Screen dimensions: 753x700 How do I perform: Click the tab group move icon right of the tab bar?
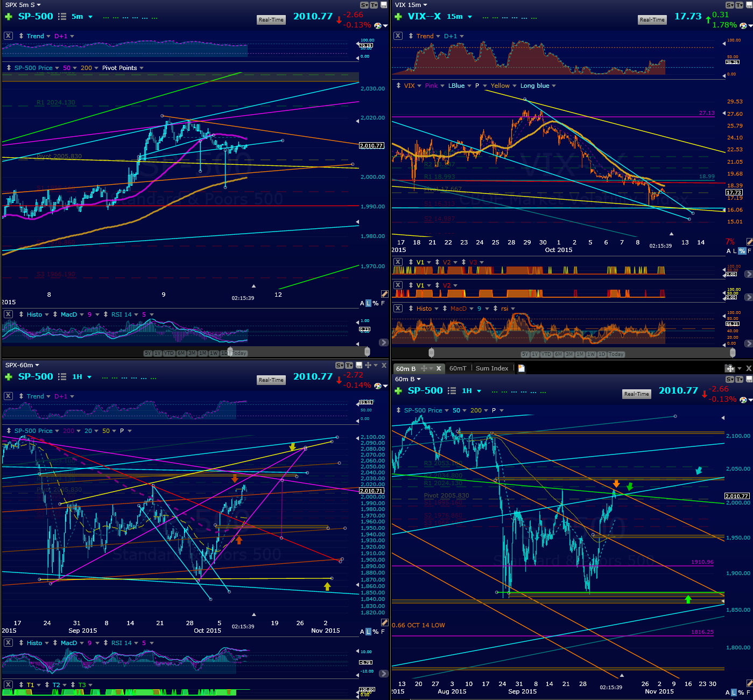730,368
